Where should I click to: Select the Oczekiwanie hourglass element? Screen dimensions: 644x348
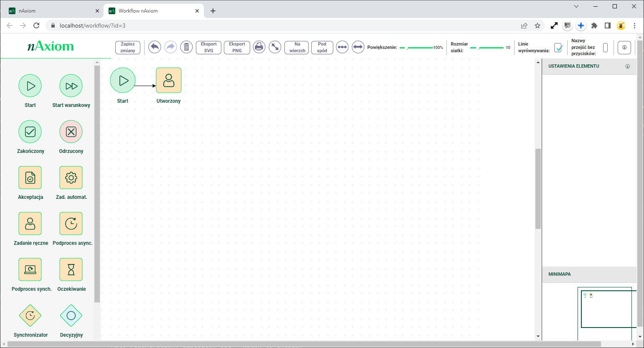tap(71, 269)
